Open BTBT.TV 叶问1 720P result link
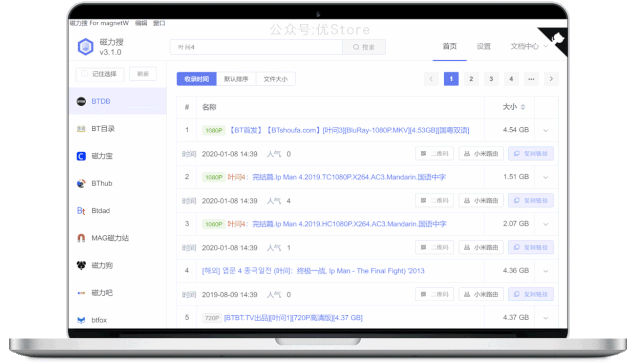Image resolution: width=639 pixels, height=364 pixels. coord(293,318)
